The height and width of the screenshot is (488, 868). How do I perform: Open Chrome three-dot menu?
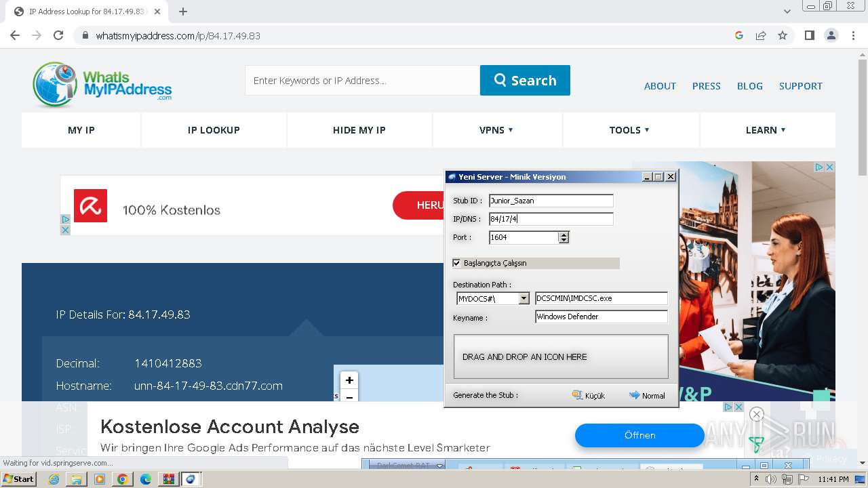tap(852, 35)
